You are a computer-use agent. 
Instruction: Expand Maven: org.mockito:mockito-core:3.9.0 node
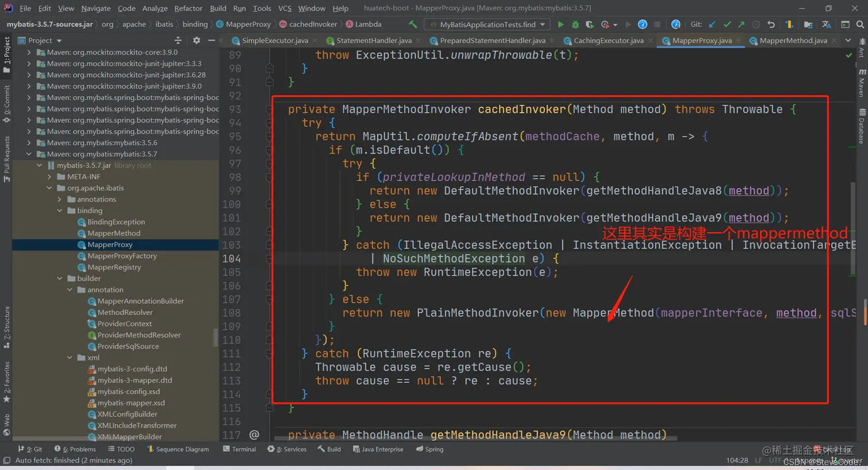pyautogui.click(x=29, y=52)
